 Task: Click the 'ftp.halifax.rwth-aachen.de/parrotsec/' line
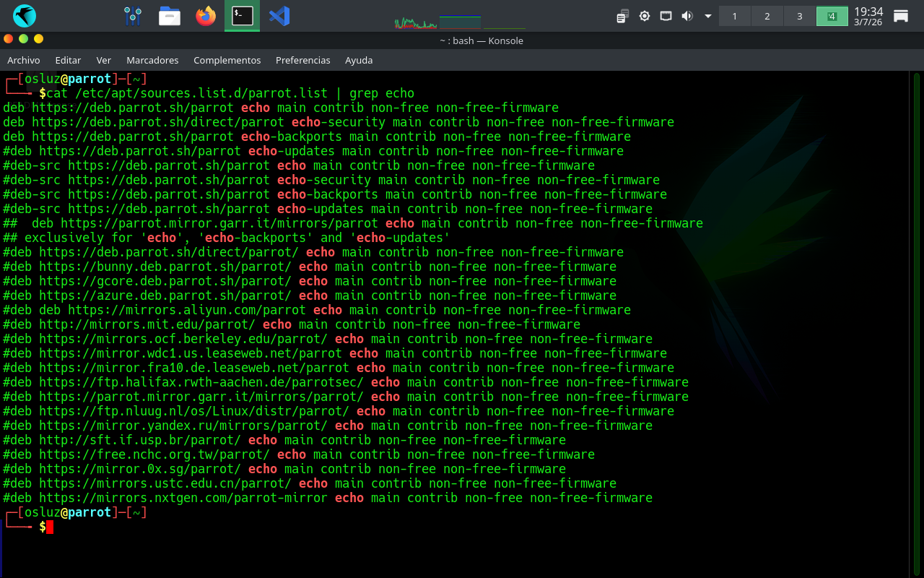click(x=346, y=382)
